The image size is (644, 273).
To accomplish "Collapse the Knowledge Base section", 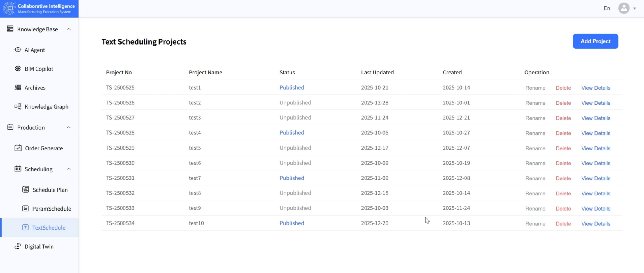I will point(69,29).
